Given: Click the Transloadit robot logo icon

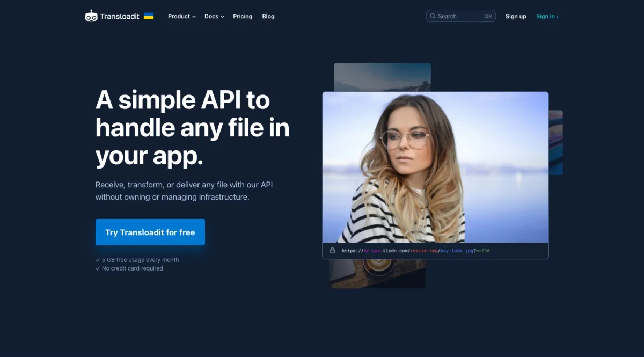Looking at the screenshot, I should pos(91,16).
